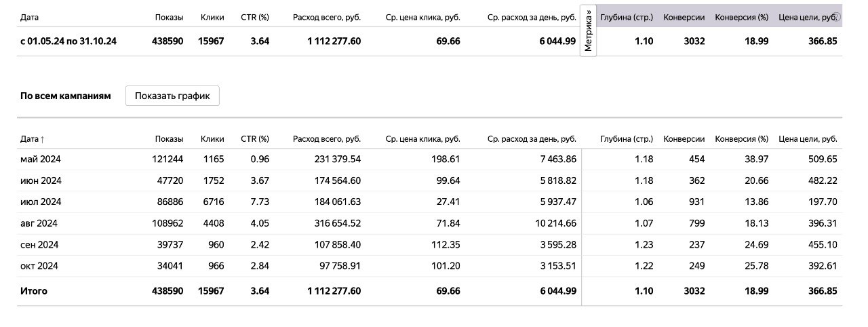
Task: Click Конверсии header in monthly table
Action: [684, 139]
